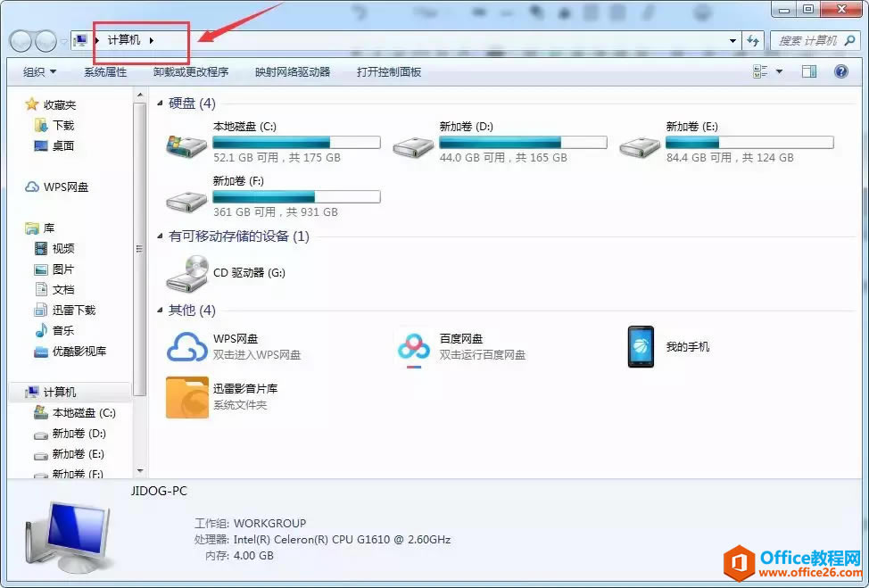Click the E: drive usage bar
This screenshot has width=869, height=588.
749,143
